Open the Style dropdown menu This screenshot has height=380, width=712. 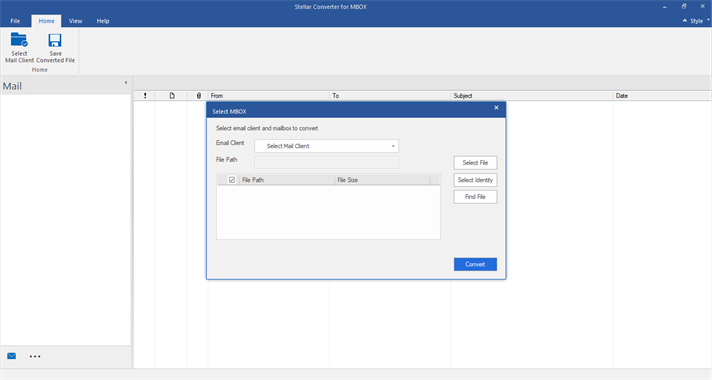pos(699,21)
